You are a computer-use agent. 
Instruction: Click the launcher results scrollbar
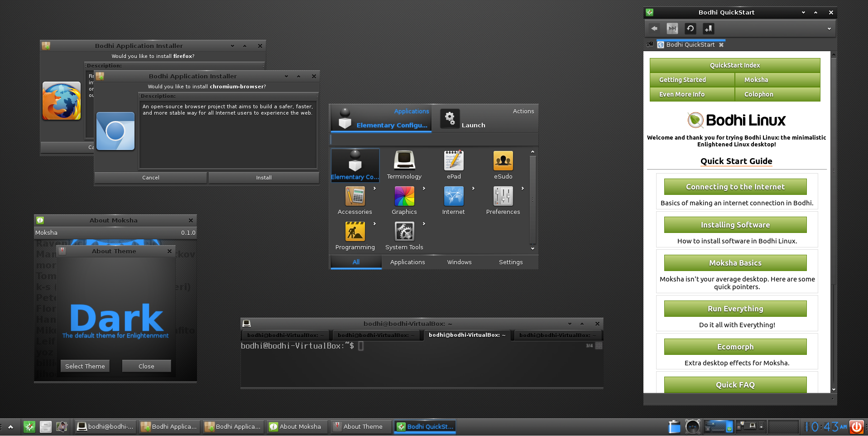coord(532,200)
